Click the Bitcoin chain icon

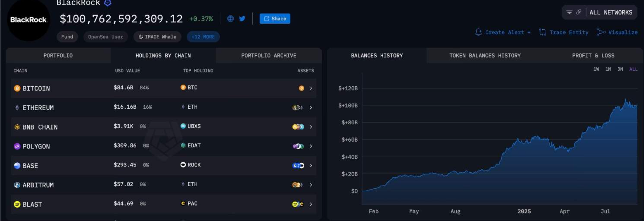17,88
